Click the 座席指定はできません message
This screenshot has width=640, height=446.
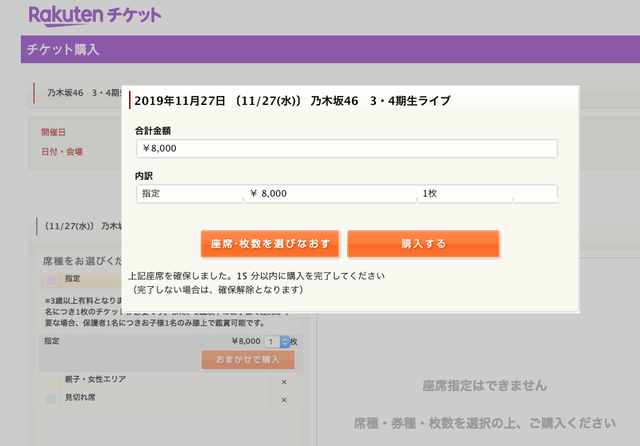(x=484, y=386)
